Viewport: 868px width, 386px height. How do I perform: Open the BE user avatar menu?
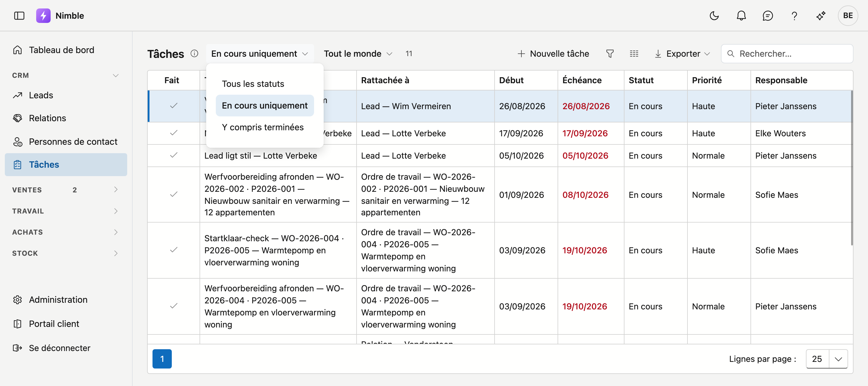point(848,15)
